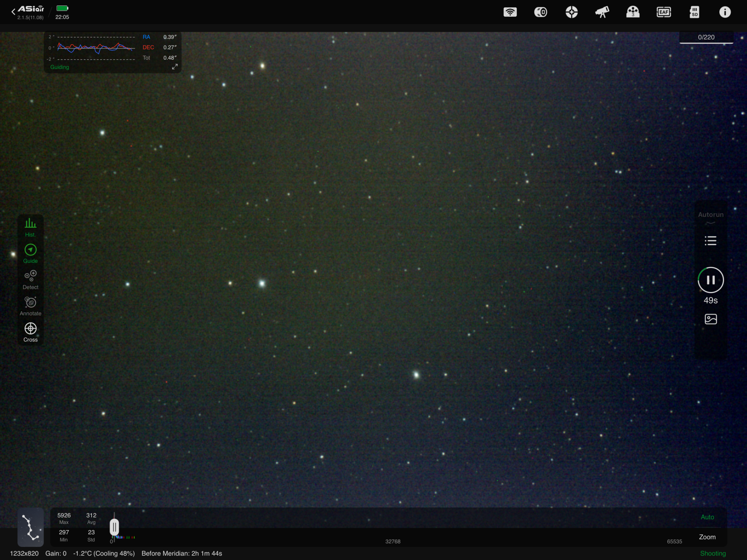Click the Guiding status label
The height and width of the screenshot is (560, 747).
point(60,67)
